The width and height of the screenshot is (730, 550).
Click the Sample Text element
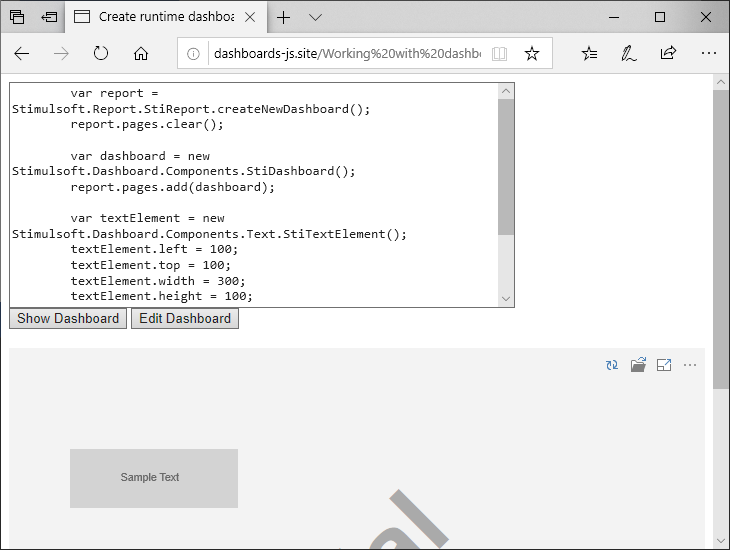(x=154, y=478)
